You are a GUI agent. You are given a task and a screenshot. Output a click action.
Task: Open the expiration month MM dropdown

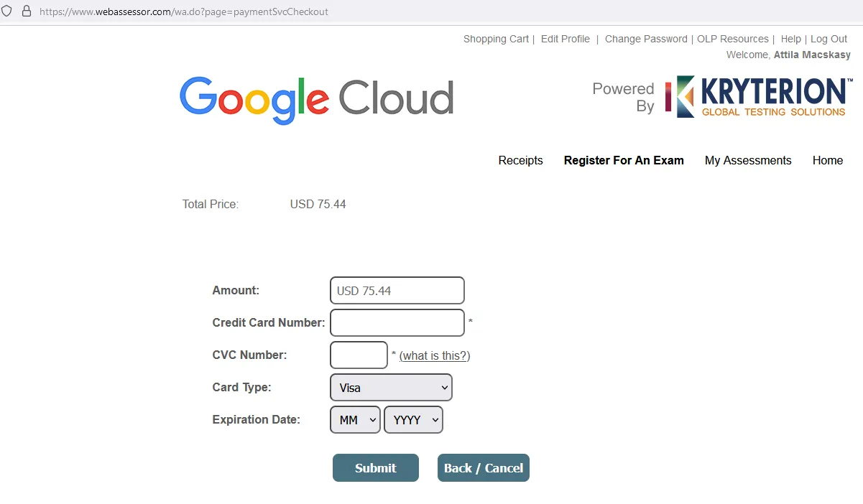355,420
